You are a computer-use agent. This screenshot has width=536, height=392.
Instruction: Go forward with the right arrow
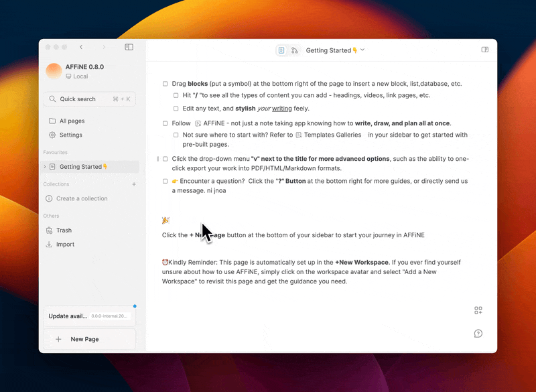(104, 47)
